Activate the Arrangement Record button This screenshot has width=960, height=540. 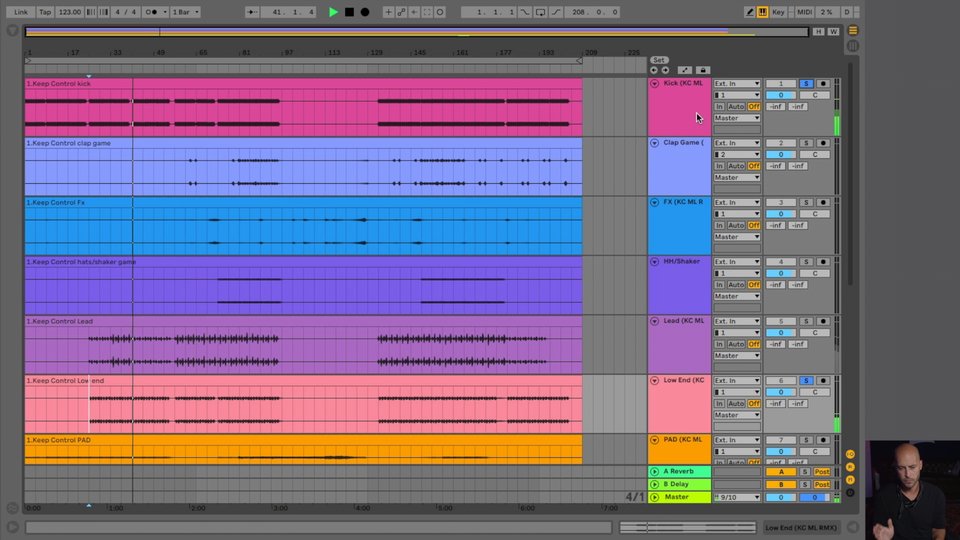[x=365, y=12]
